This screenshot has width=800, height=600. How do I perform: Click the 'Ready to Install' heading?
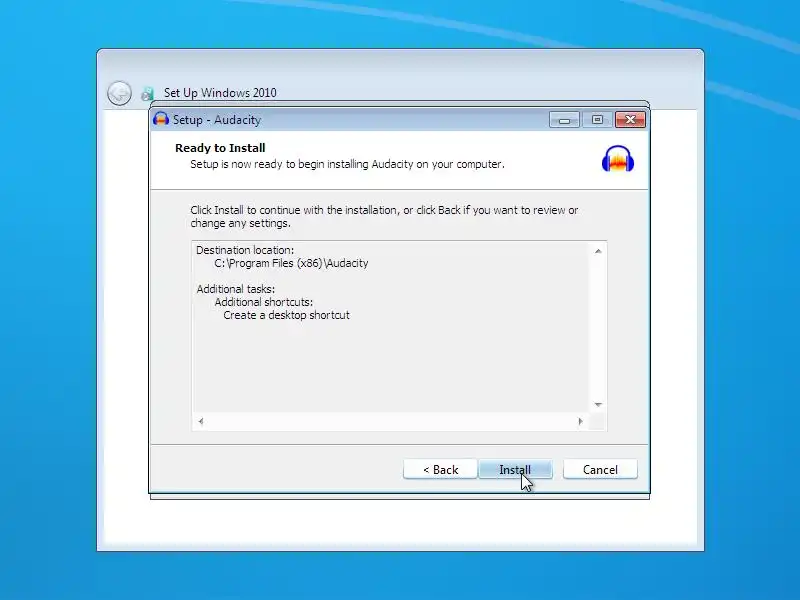point(220,148)
